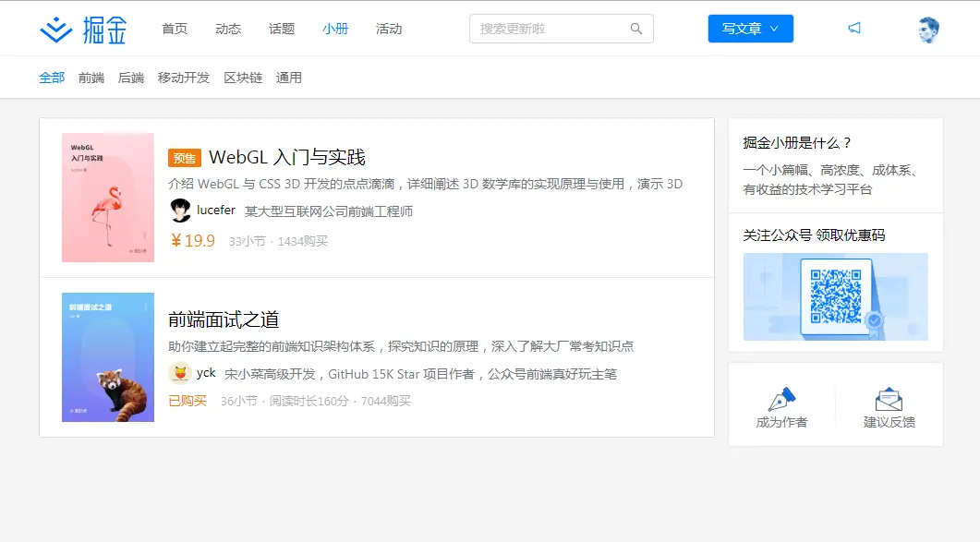Expand the 写文章 dropdown arrow
This screenshot has height=542, width=980.
[x=774, y=29]
